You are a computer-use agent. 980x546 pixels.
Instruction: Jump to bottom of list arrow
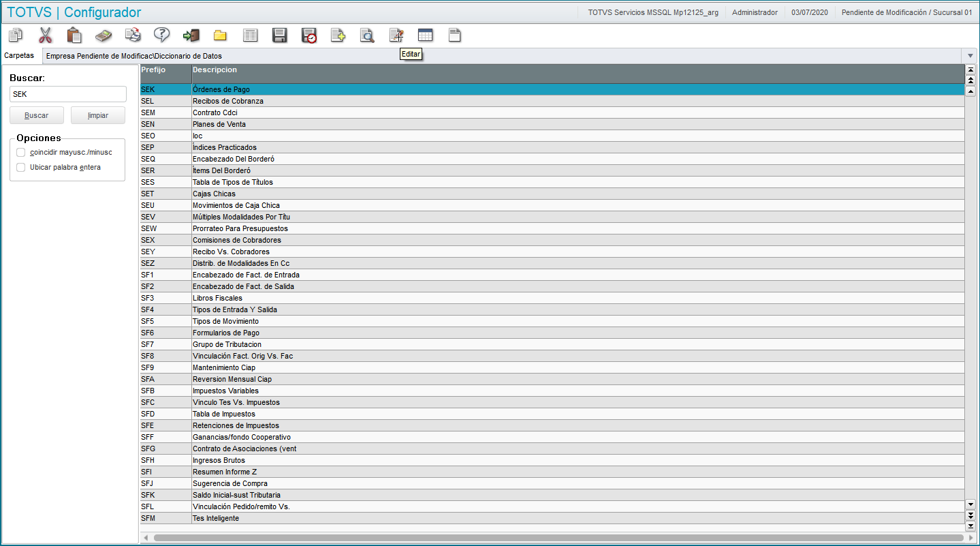point(970,526)
